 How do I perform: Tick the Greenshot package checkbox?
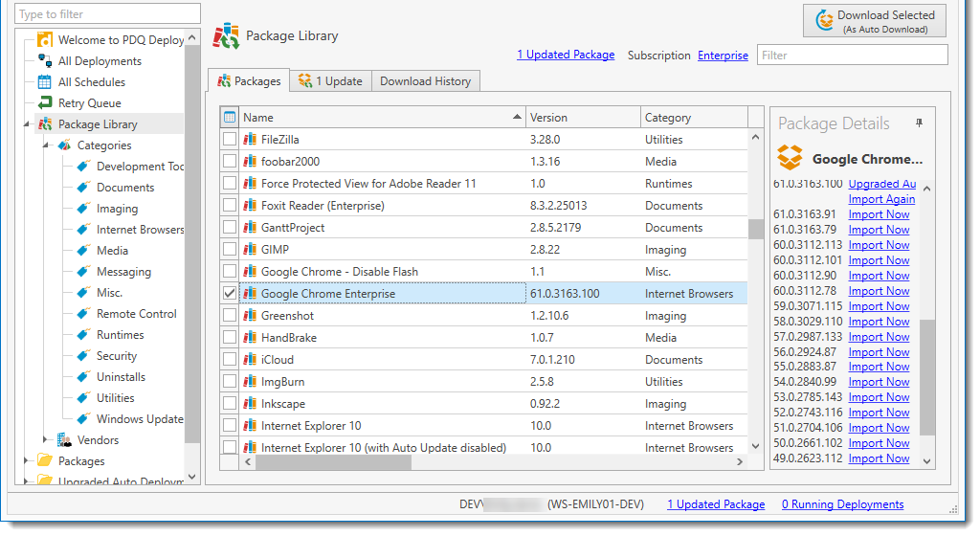click(x=230, y=316)
